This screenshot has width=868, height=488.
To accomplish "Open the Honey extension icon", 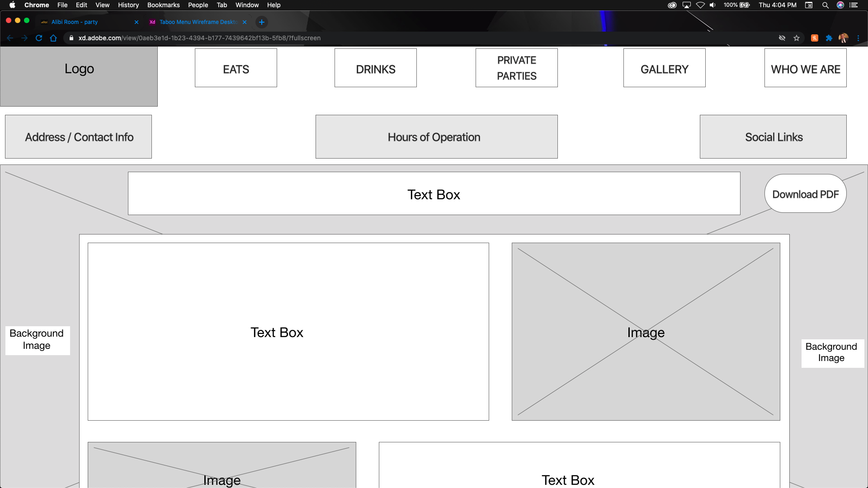I will 815,38.
